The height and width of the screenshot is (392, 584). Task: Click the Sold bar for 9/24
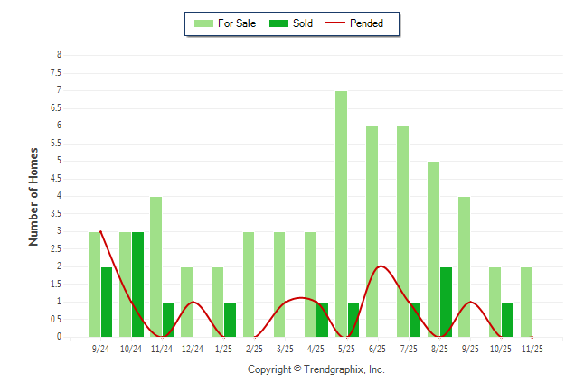click(107, 302)
